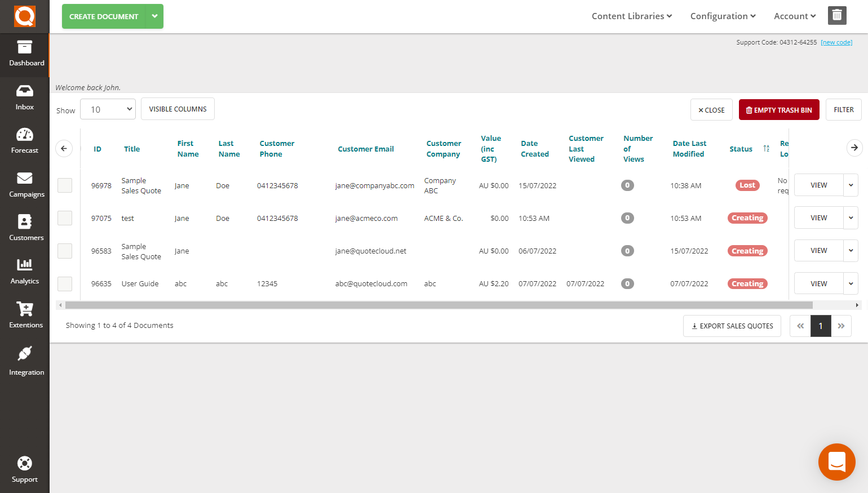This screenshot has height=493, width=868.
Task: Tick the checkbox for User Guide row
Action: (x=64, y=283)
